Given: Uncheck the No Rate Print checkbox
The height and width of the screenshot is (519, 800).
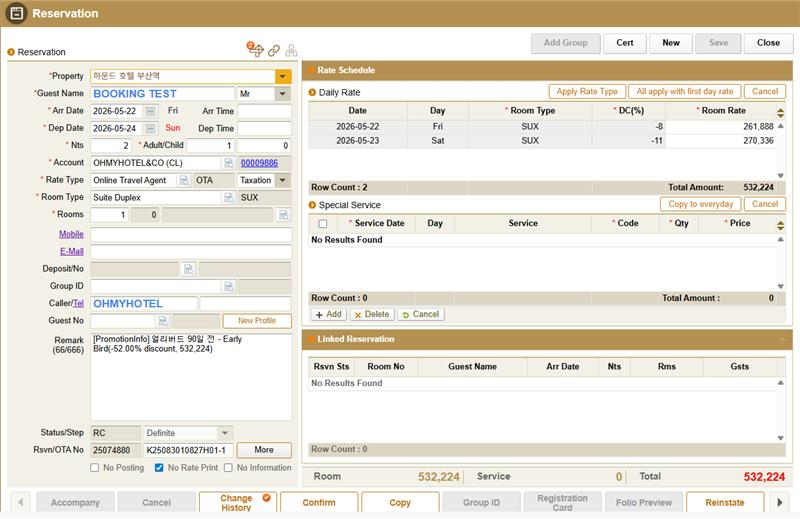Looking at the screenshot, I should click(159, 468).
